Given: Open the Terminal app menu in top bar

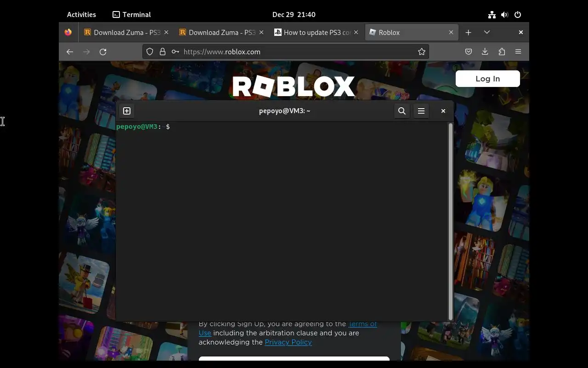Looking at the screenshot, I should coord(132,14).
